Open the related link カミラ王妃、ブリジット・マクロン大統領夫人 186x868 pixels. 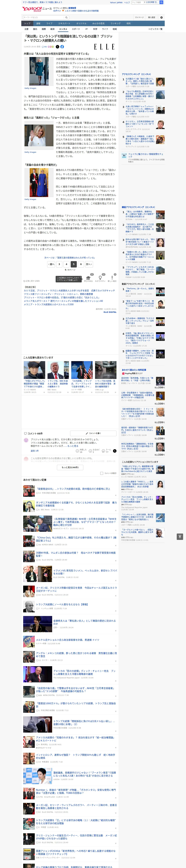(69, 290)
